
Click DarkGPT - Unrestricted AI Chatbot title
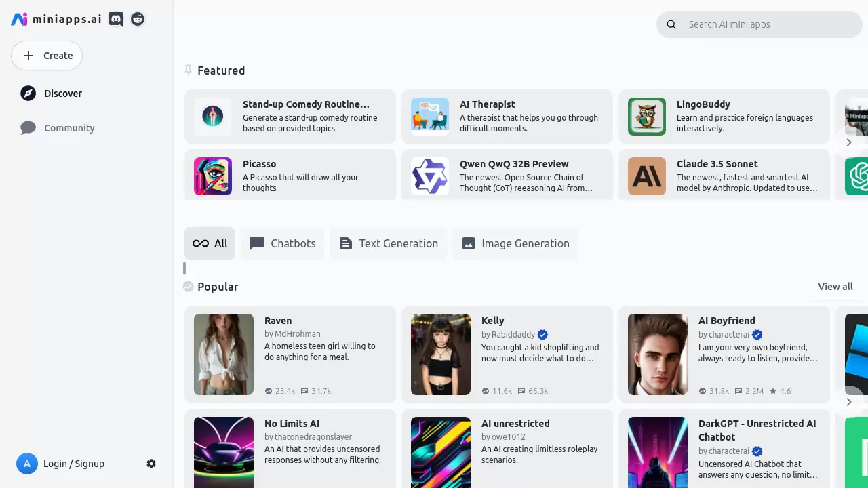[757, 430]
